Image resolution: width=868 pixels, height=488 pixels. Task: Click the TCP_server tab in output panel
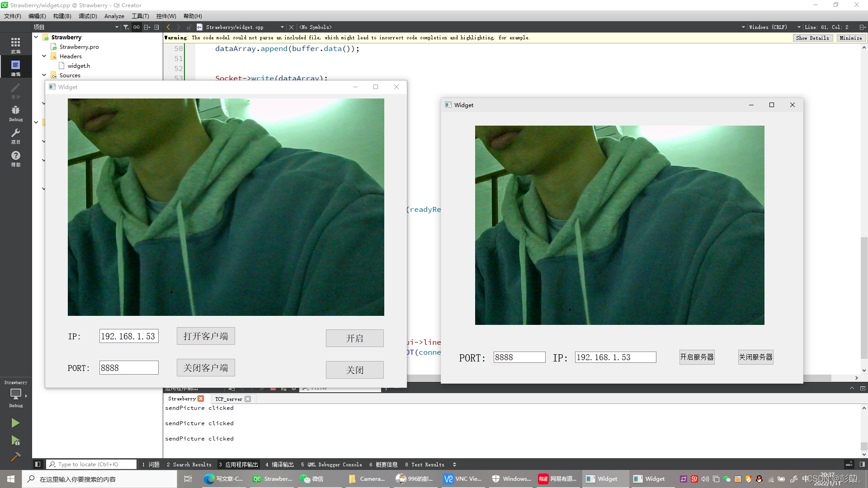tap(229, 399)
